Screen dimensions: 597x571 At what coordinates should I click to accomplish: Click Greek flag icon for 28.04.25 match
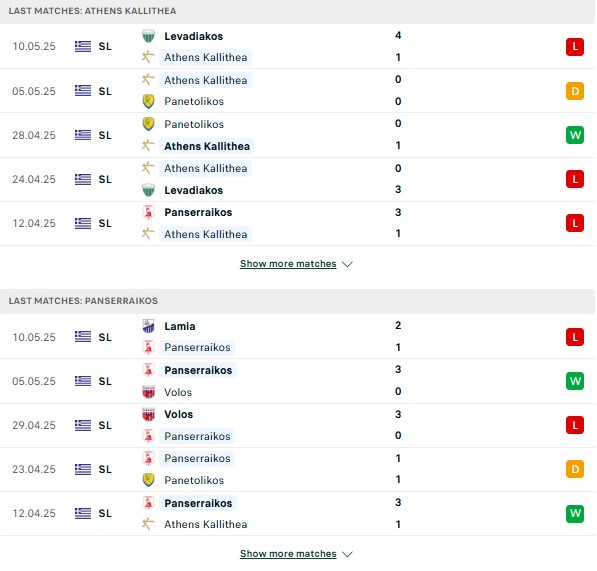pos(83,135)
